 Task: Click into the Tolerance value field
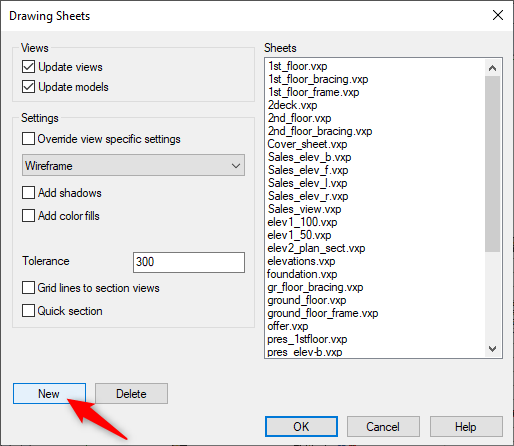pyautogui.click(x=189, y=262)
